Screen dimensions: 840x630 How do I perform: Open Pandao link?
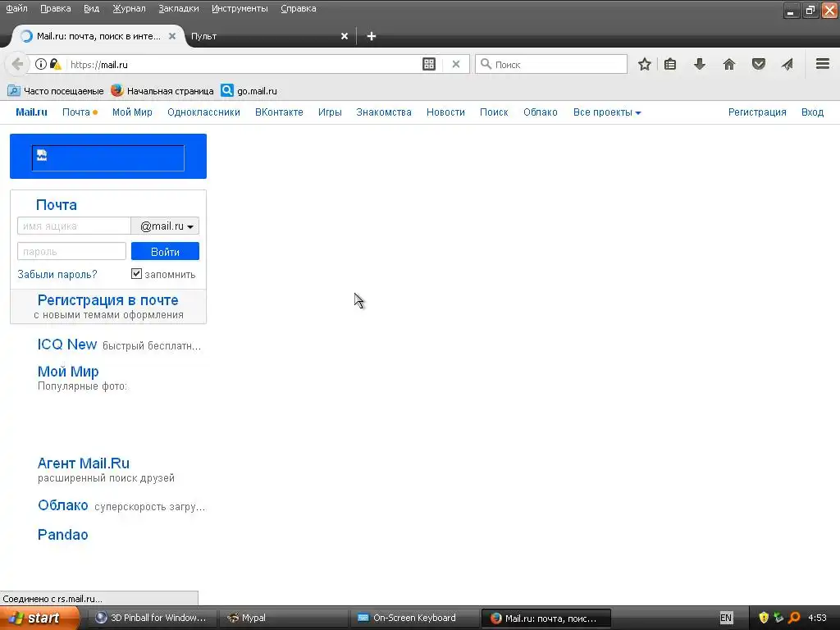(62, 535)
